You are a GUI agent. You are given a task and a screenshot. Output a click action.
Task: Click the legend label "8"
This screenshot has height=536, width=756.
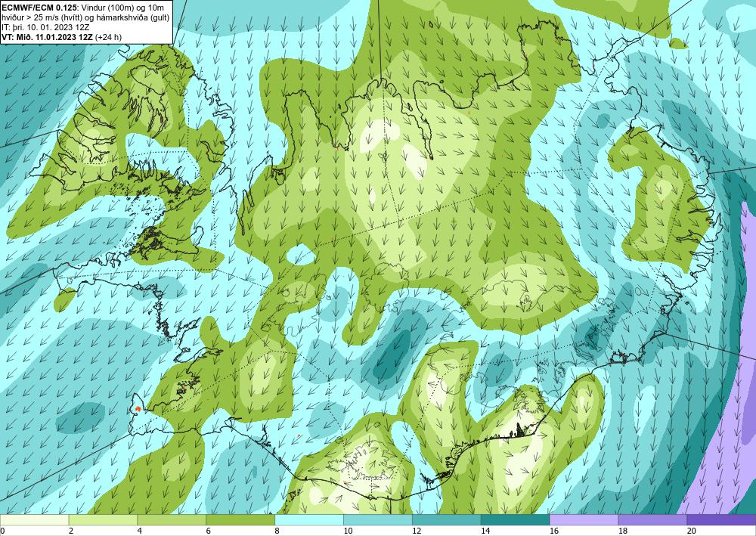277,531
